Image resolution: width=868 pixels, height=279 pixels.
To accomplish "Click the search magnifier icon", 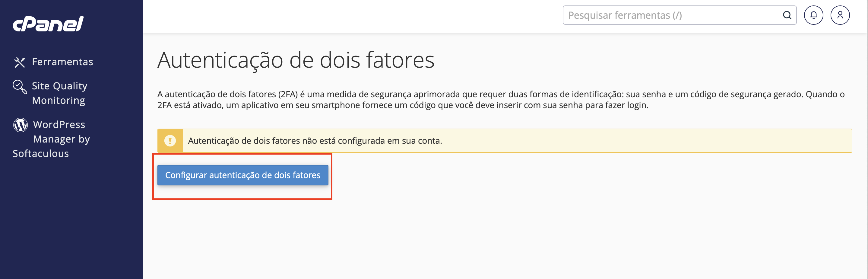I will tap(787, 15).
